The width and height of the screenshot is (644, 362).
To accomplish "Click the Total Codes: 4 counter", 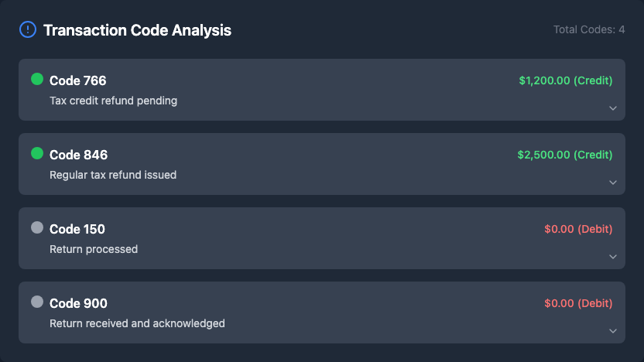I will click(x=589, y=29).
